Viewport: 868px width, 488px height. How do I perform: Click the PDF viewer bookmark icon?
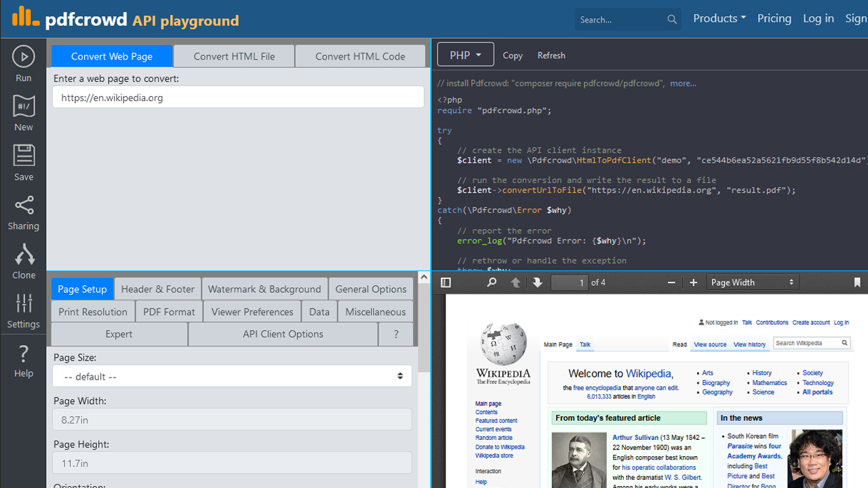[x=857, y=283]
